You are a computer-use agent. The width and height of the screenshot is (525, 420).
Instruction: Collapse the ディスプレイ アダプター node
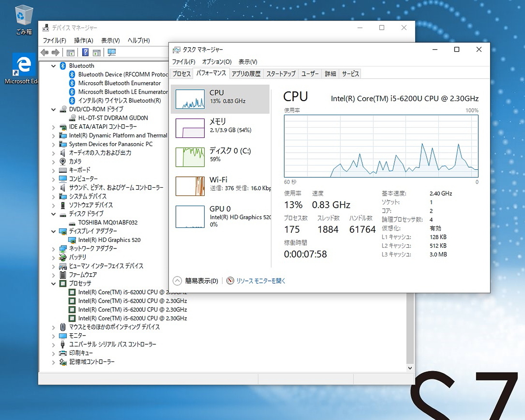click(x=53, y=231)
